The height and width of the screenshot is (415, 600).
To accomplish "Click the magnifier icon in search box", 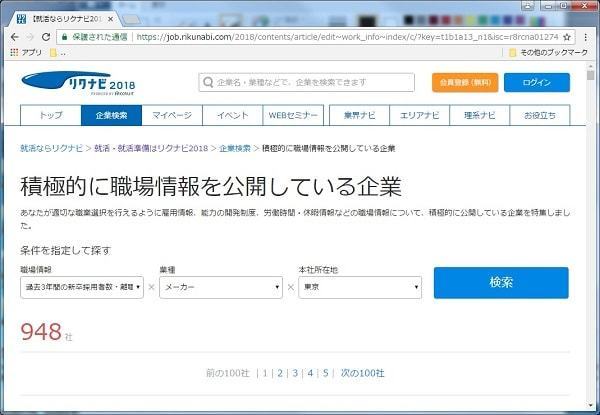I will (x=208, y=82).
